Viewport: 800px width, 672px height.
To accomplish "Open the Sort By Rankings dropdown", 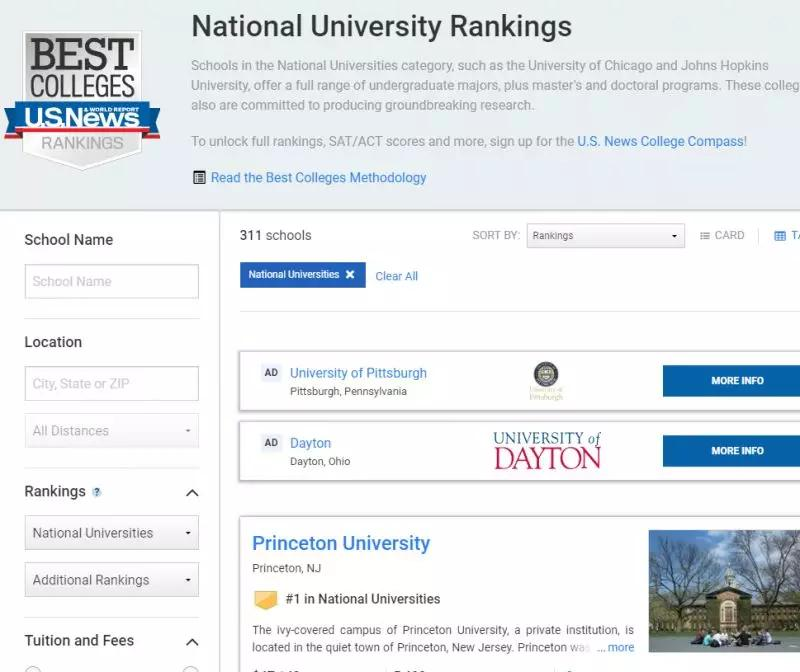I will pyautogui.click(x=606, y=236).
